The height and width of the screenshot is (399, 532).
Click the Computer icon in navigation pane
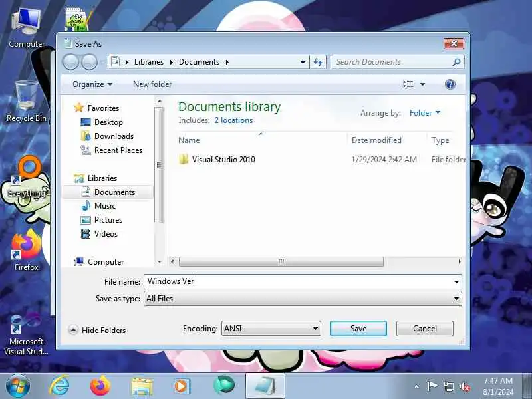(79, 261)
